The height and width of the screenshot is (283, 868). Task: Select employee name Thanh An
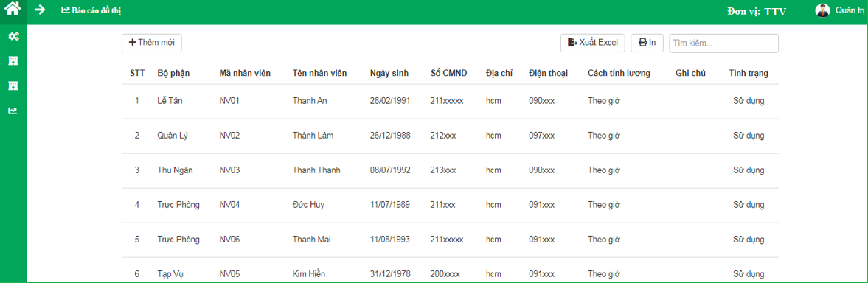point(310,101)
